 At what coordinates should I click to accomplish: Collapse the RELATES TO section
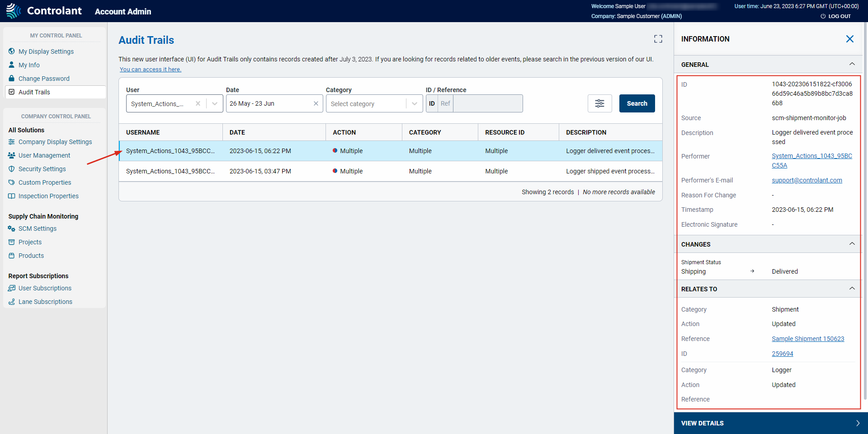coord(852,289)
